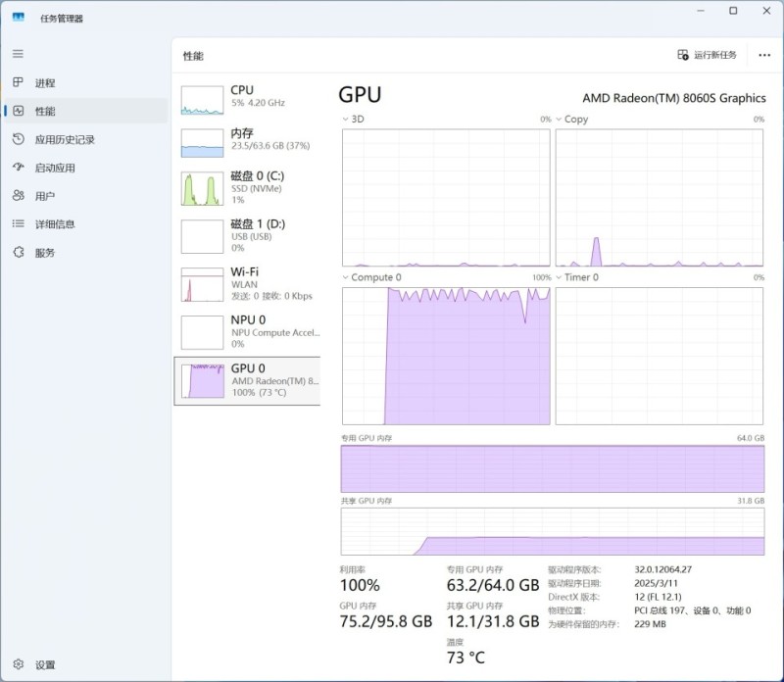Viewport: 784px width, 682px height.
Task: Open the 服务 (Services) puzzle icon
Action: coord(18,253)
